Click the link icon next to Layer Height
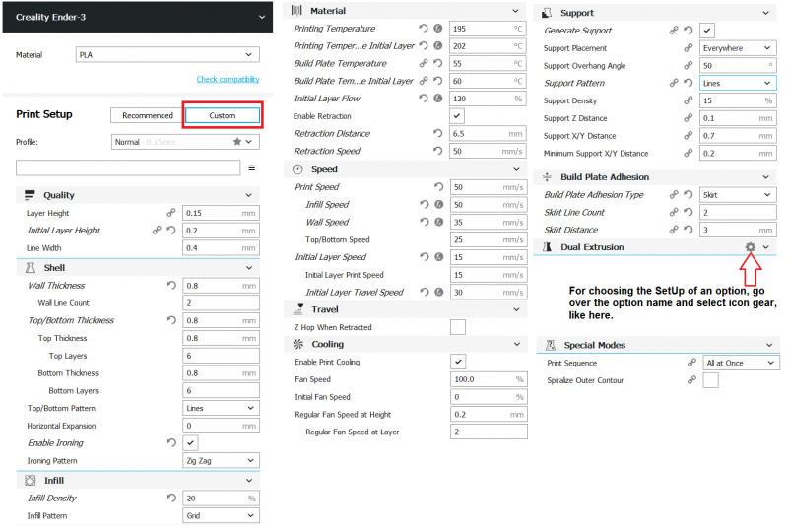This screenshot has height=532, width=788. (171, 213)
